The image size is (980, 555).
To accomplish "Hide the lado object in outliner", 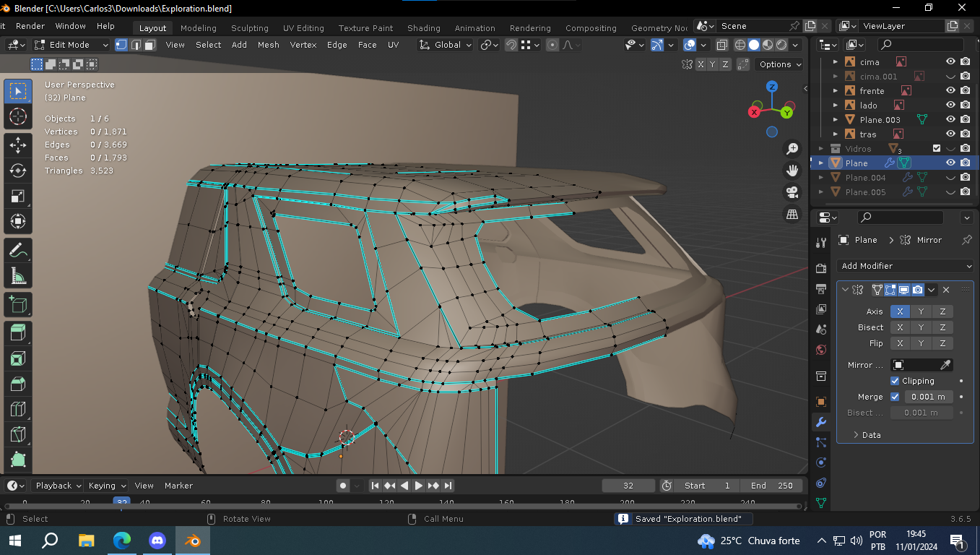I will tap(950, 106).
